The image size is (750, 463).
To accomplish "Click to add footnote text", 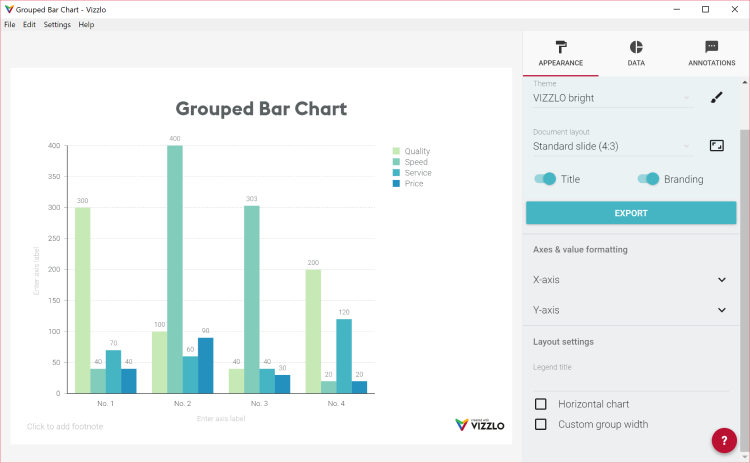I will 65,426.
